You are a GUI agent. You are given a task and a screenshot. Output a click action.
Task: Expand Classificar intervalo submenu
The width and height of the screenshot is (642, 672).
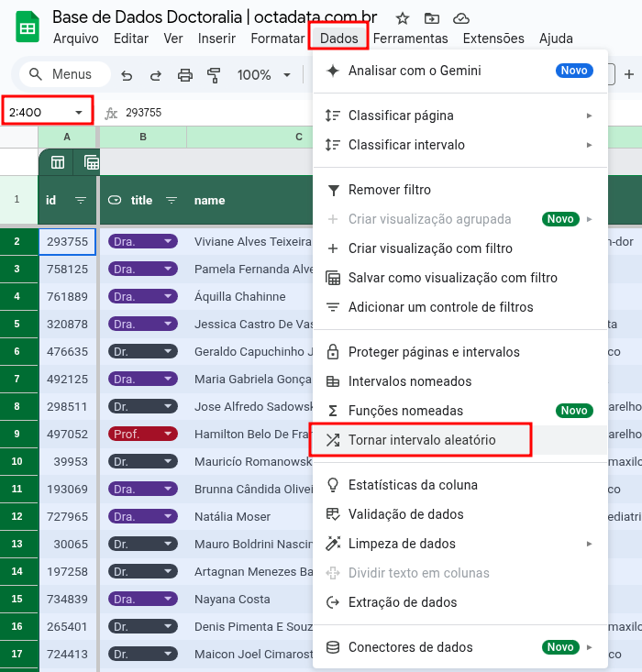click(x=460, y=145)
